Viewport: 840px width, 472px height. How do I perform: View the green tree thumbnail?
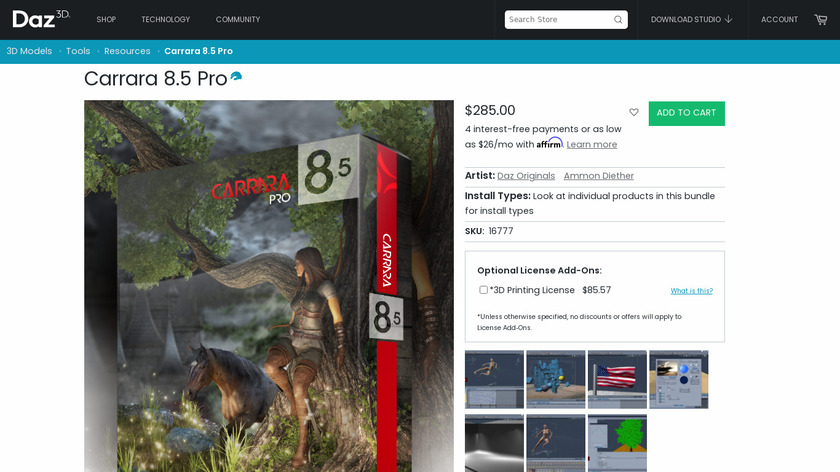pos(617,443)
